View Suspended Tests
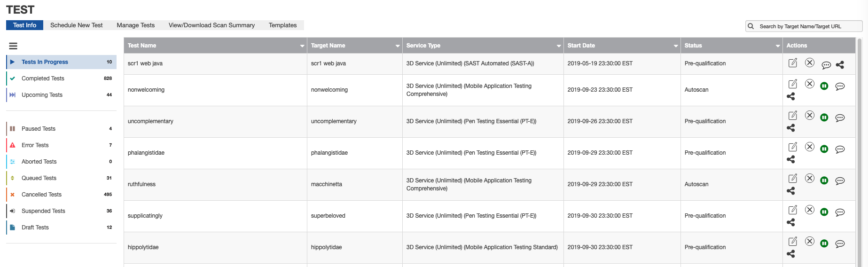The width and height of the screenshot is (868, 267). pyautogui.click(x=61, y=211)
